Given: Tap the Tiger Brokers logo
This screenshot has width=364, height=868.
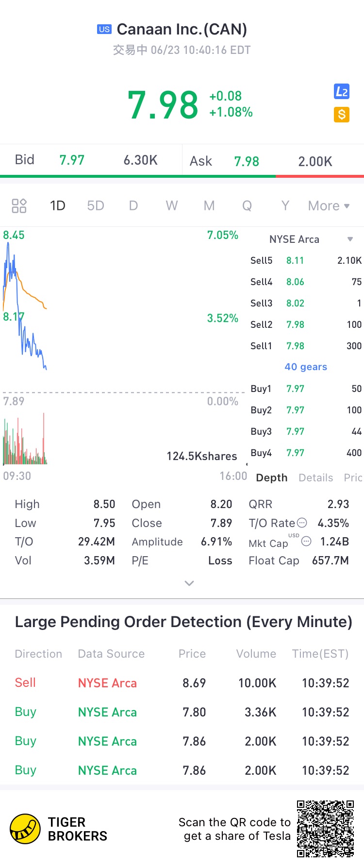Looking at the screenshot, I should coord(25,829).
